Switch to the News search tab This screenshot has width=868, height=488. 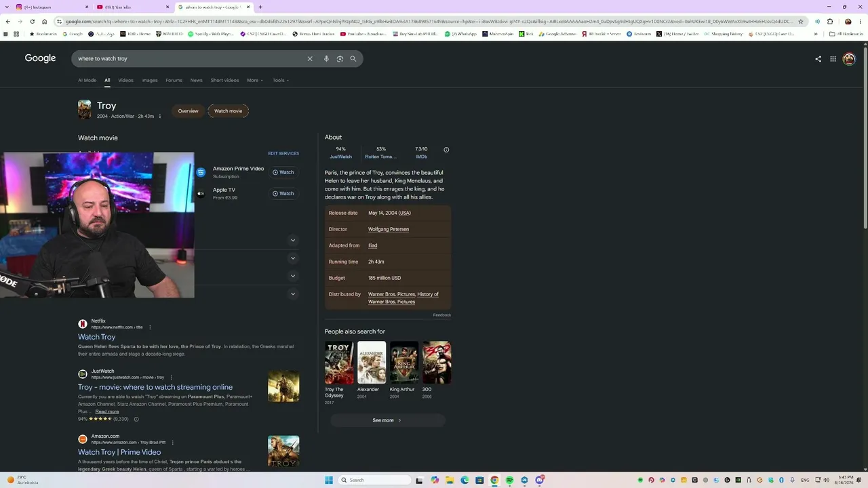click(x=196, y=81)
